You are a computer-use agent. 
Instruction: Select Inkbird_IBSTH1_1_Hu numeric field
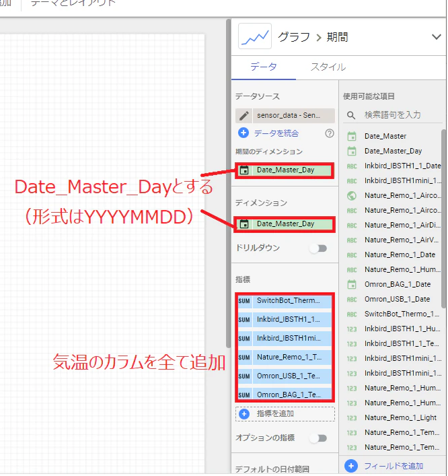402,329
